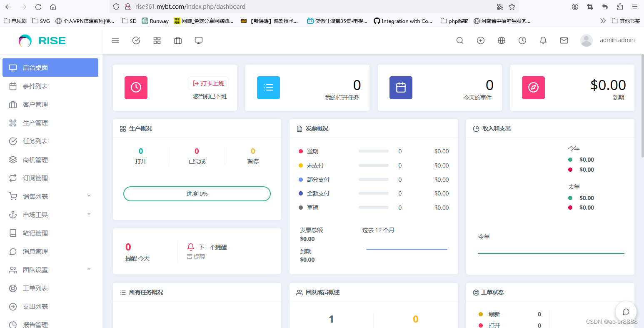This screenshot has width=644, height=328.
Task: Click the RISE logo
Action: coord(42,40)
